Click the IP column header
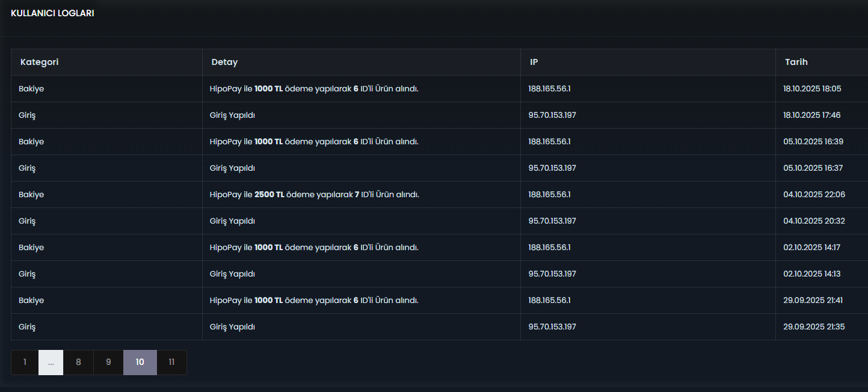The height and width of the screenshot is (392, 868). pyautogui.click(x=534, y=62)
